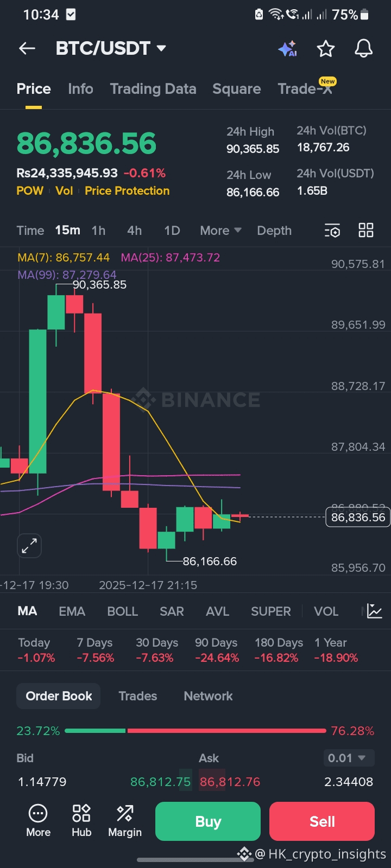The image size is (391, 868).
Task: Switch to the Info tab
Action: pyautogui.click(x=80, y=89)
